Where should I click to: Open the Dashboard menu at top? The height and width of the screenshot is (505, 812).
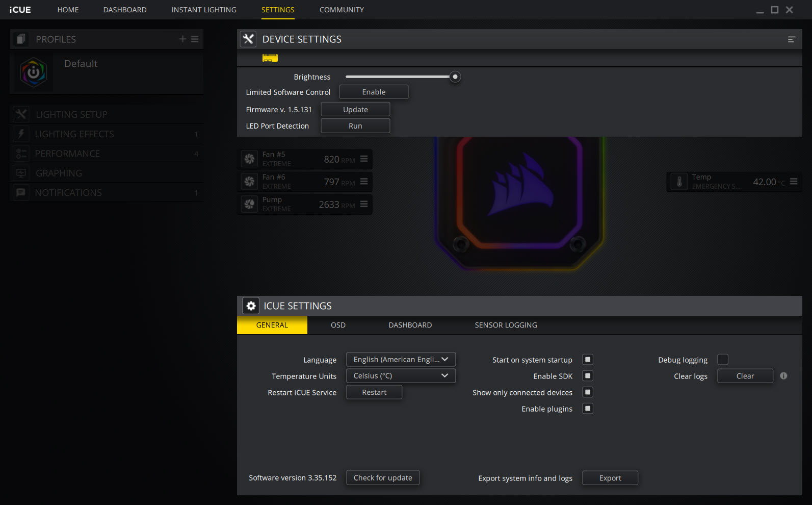pyautogui.click(x=125, y=10)
